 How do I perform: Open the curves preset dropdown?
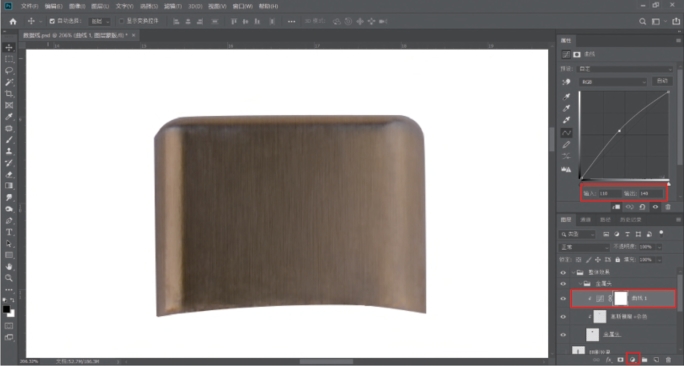coord(625,69)
